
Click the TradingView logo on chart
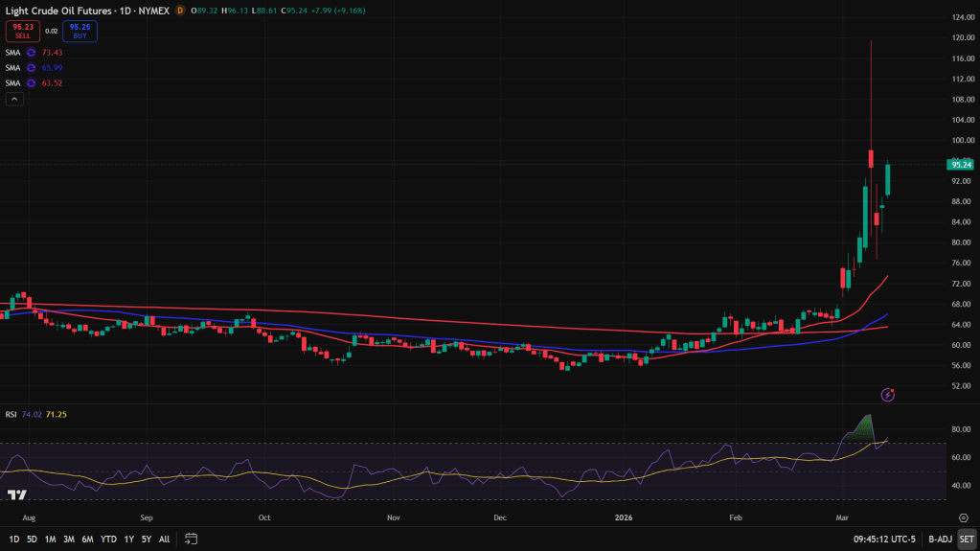click(x=16, y=494)
